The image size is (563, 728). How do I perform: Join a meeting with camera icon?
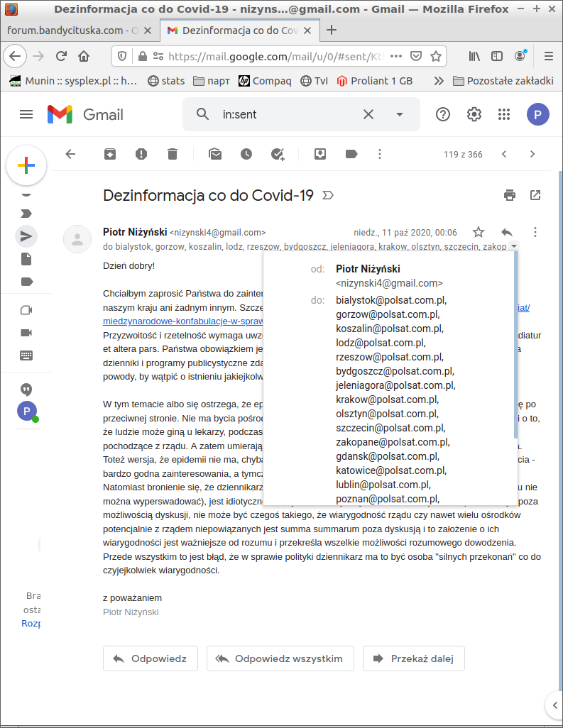click(x=26, y=333)
